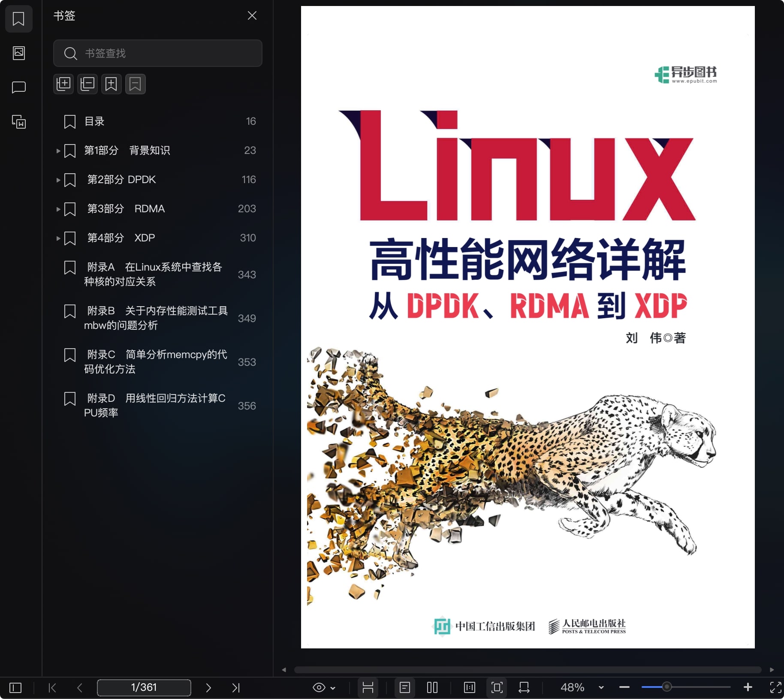Open 附录B mbw的问题分析 bookmark
This screenshot has width=784, height=699.
(156, 318)
